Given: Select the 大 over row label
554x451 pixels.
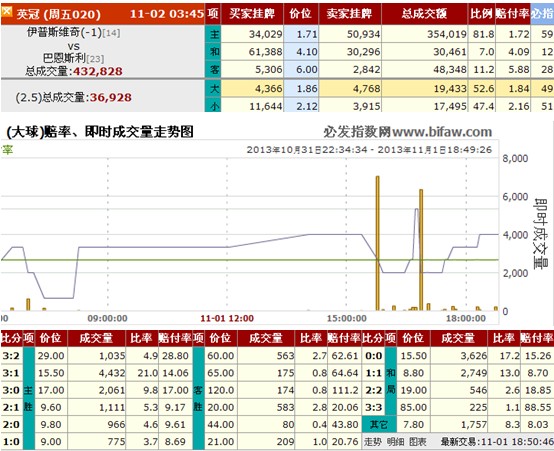Looking at the screenshot, I should coord(214,88).
